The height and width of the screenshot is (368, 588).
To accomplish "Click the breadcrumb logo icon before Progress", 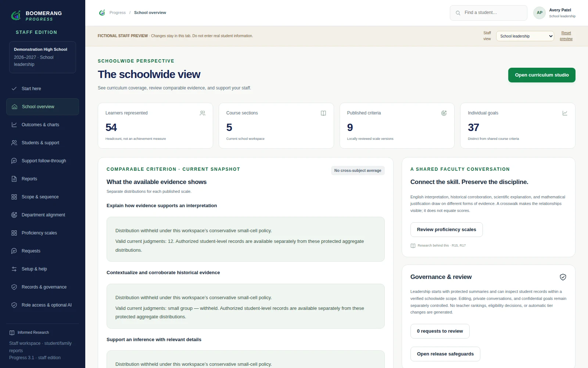I will click(x=102, y=13).
